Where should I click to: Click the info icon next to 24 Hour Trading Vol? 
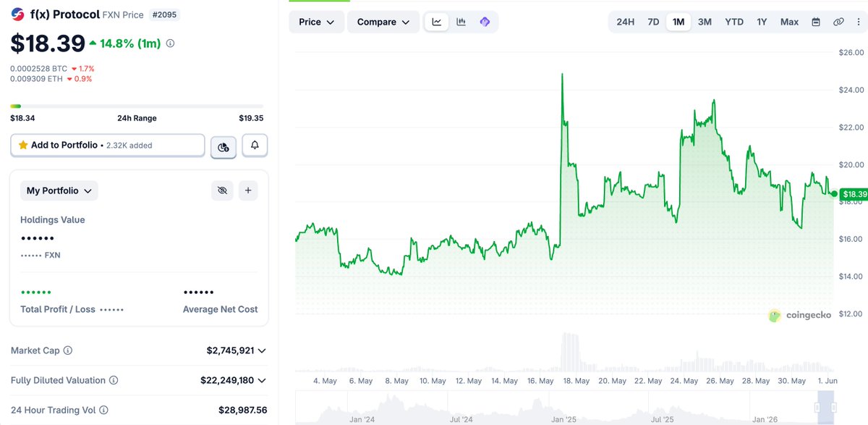click(x=103, y=411)
